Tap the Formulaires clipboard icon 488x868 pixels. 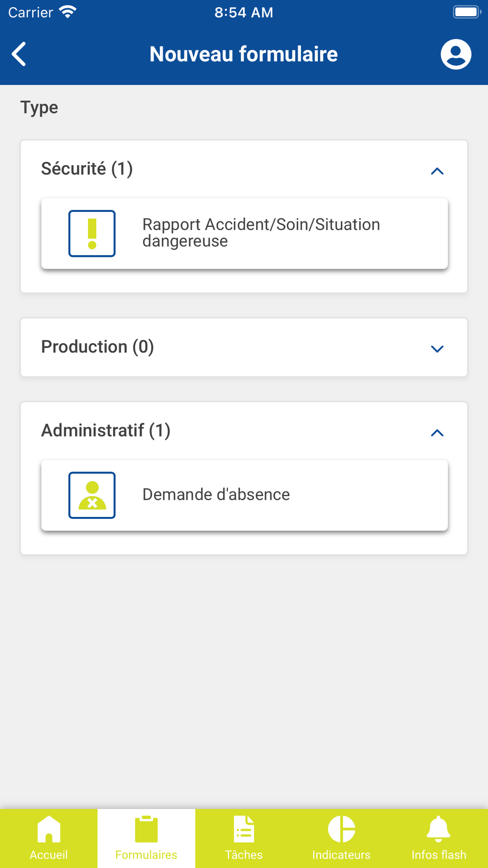tap(146, 829)
